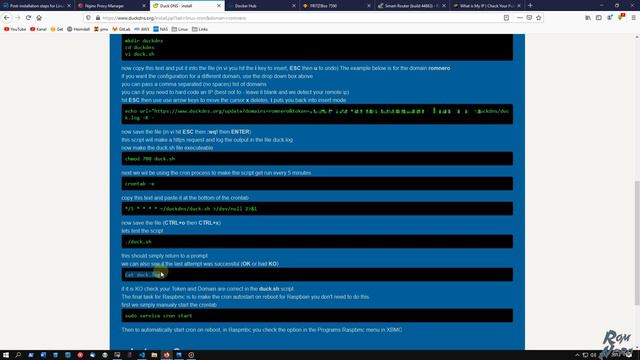This screenshot has height=360, width=640.
Task: Switch to Smart Router tab
Action: coord(411,6)
